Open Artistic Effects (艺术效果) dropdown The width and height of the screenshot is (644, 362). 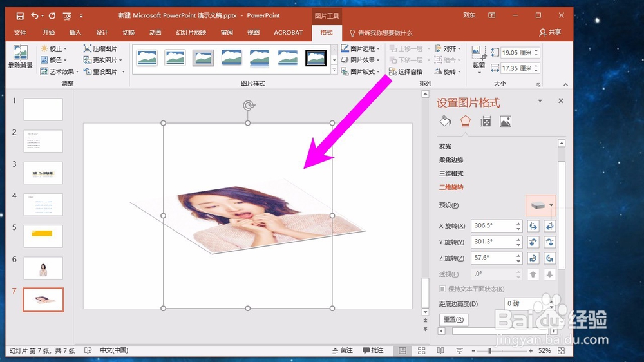pyautogui.click(x=59, y=71)
